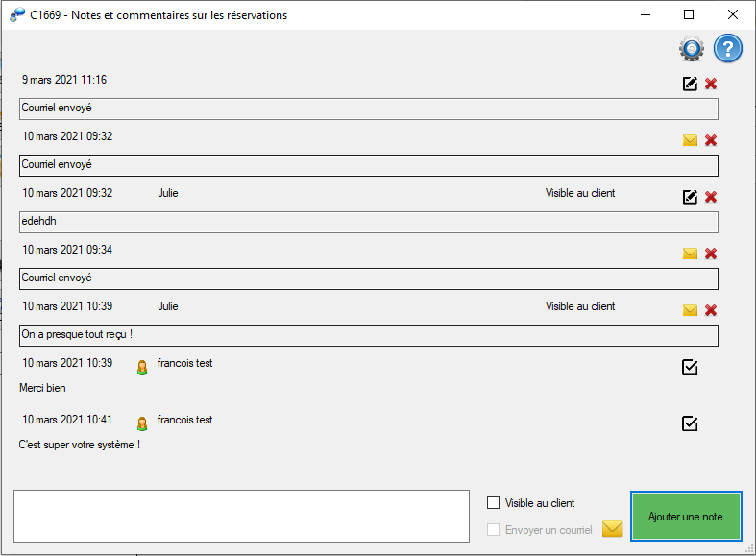Edit the 9 mars 2021 11:16 note
The image size is (756, 556).
(x=690, y=84)
